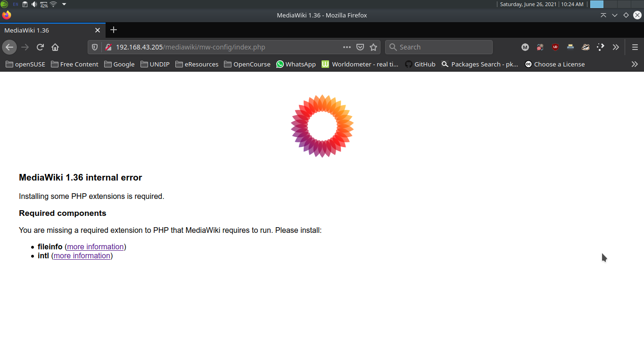
Task: Open the Google bookmarks folder
Action: [x=119, y=64]
